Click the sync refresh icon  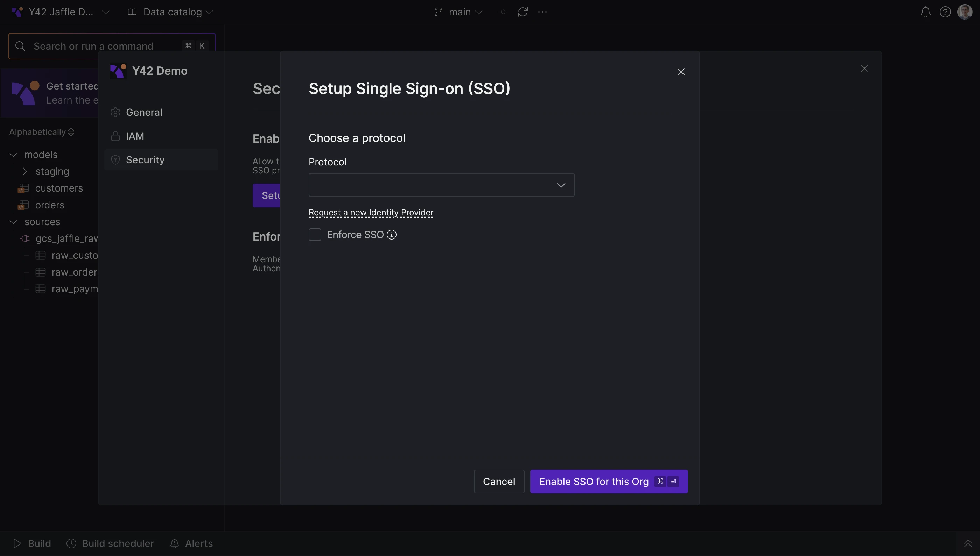click(x=523, y=12)
